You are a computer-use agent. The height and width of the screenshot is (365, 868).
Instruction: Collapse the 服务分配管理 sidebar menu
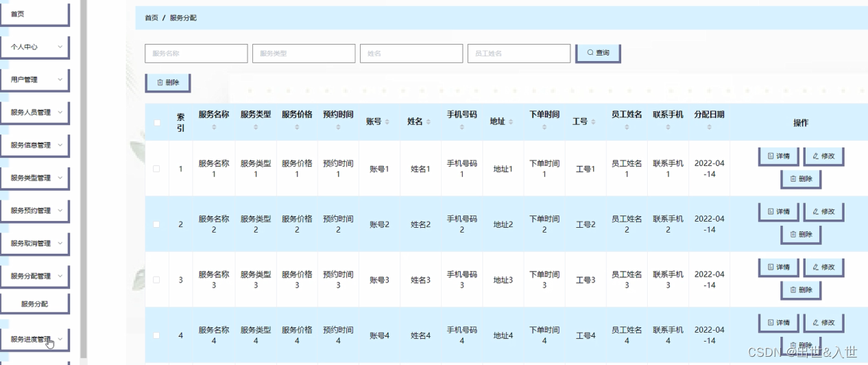click(34, 276)
